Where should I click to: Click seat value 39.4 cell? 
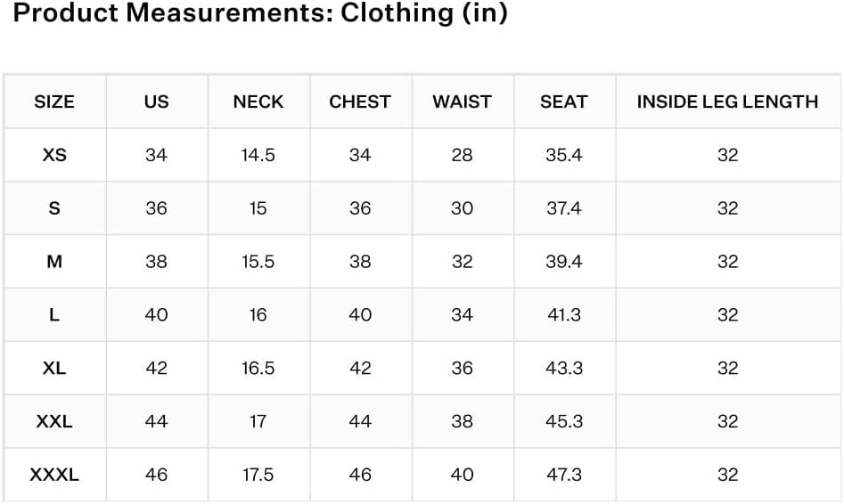point(564,262)
